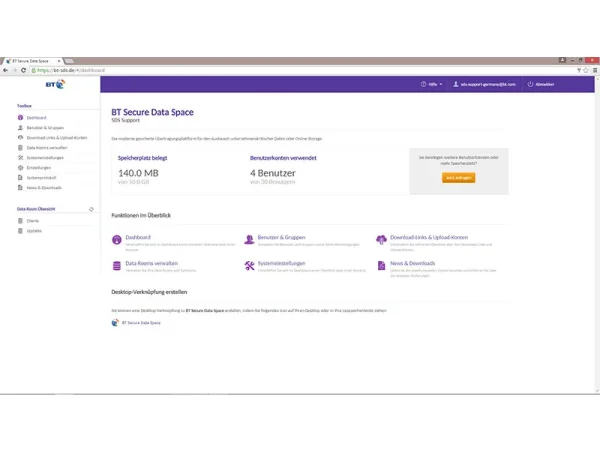The width and height of the screenshot is (600, 450).
Task: Open the sds-support-germany user account menu
Action: pos(485,84)
